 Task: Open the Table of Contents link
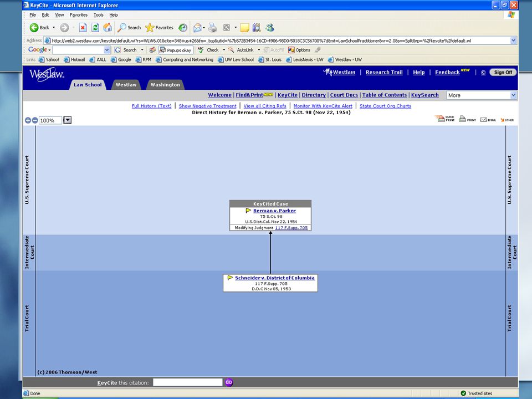[x=385, y=95]
